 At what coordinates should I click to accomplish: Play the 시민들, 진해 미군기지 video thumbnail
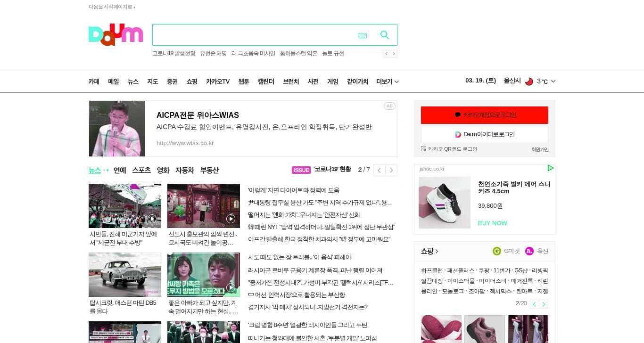point(125,206)
